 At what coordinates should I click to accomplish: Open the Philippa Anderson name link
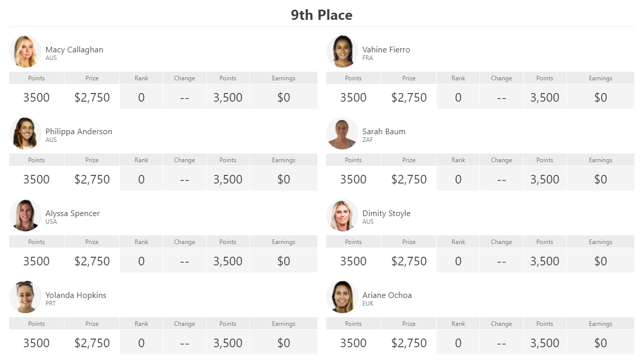[x=79, y=131]
